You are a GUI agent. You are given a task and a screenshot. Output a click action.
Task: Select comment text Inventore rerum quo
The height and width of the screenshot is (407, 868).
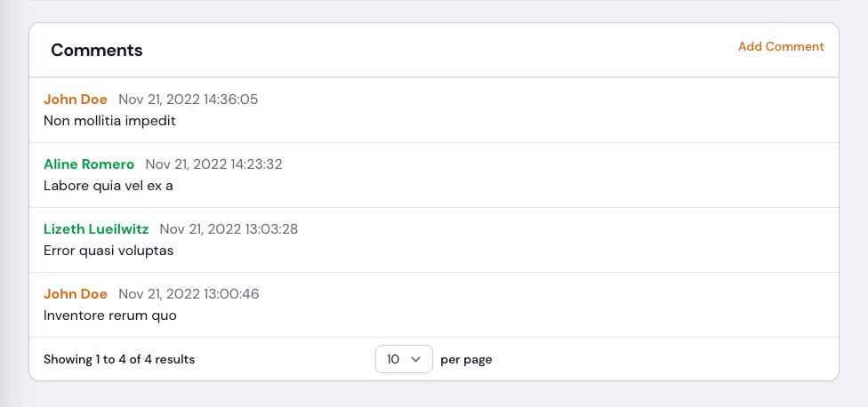(x=110, y=315)
